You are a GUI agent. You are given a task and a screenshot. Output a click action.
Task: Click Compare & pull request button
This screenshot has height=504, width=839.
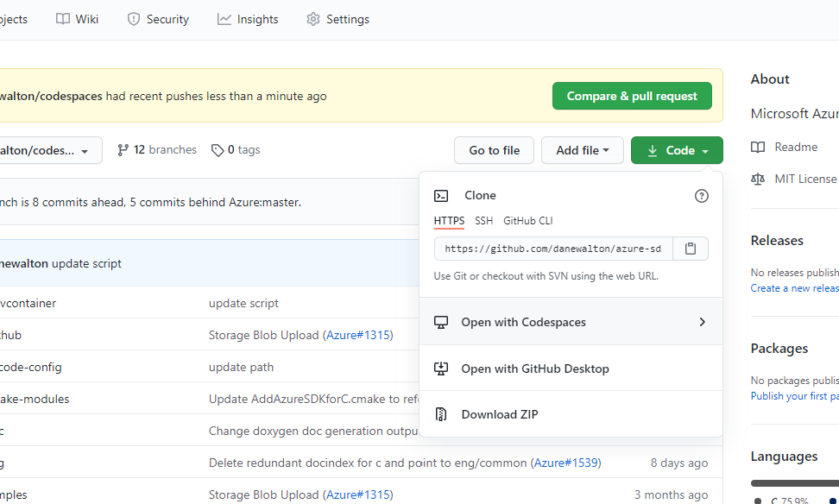click(632, 96)
